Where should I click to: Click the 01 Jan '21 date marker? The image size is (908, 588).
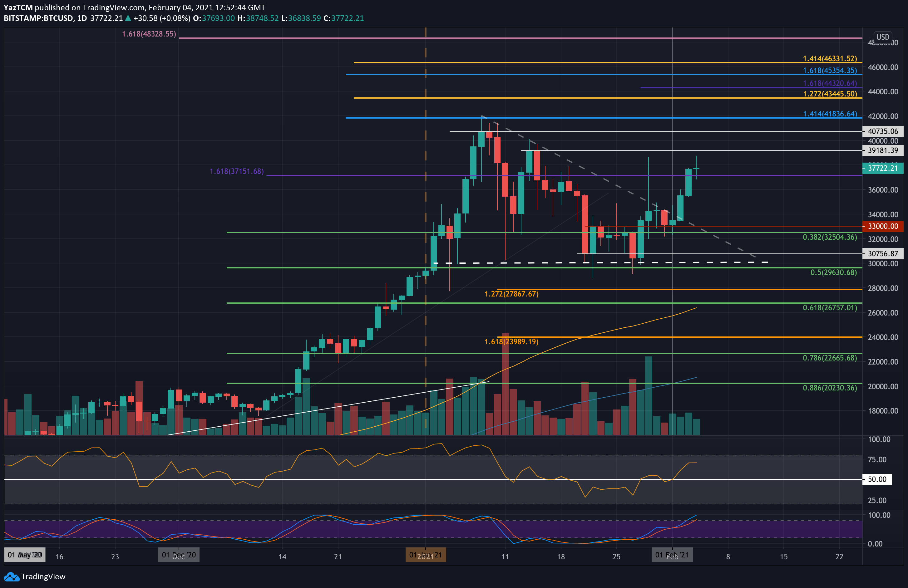pyautogui.click(x=425, y=555)
